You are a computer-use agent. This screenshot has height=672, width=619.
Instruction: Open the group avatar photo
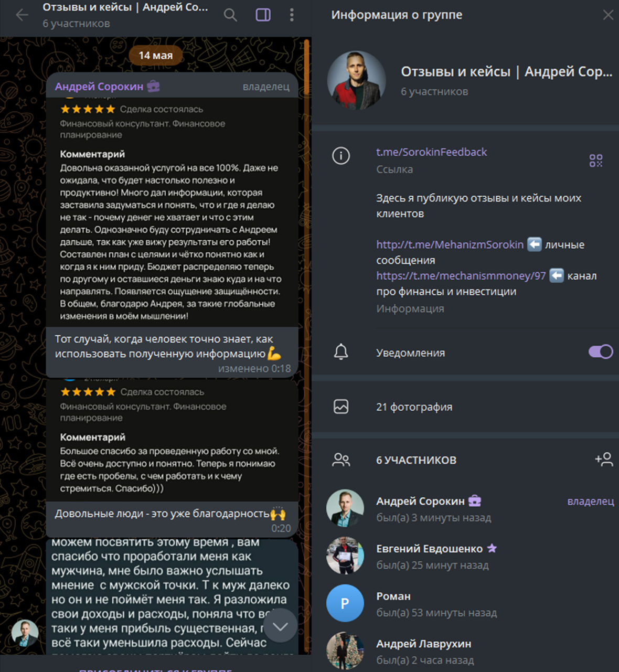click(357, 80)
